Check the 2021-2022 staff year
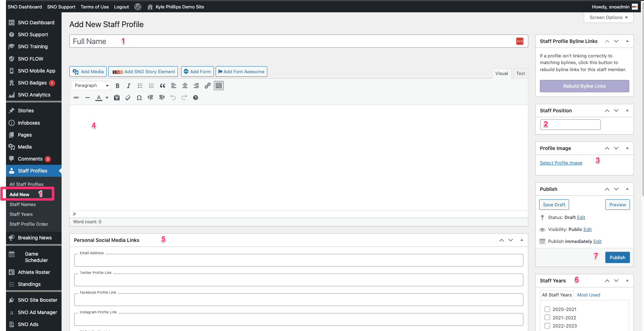This screenshot has width=644, height=331. (547, 318)
